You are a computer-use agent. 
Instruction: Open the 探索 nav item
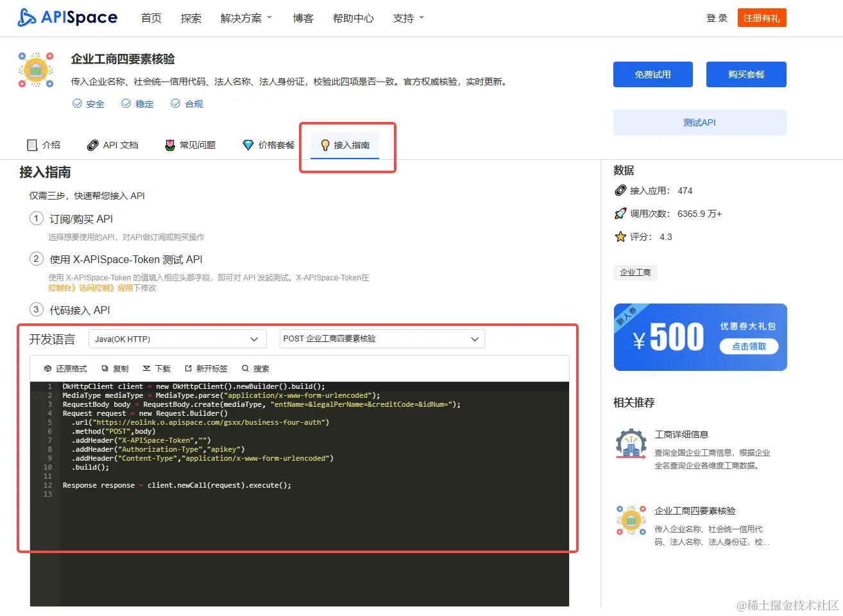[x=191, y=18]
